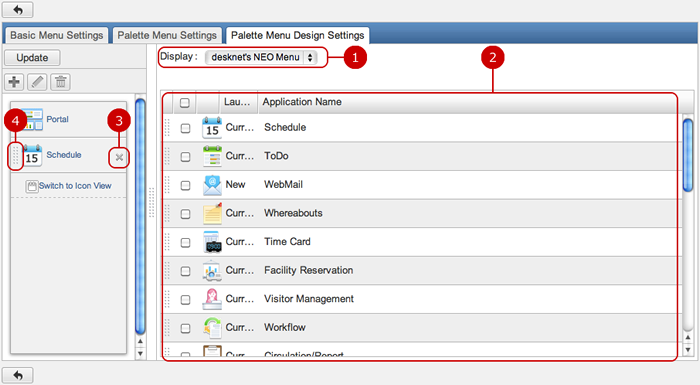
Task: Click drag handle of Time Card row
Action: 167,242
